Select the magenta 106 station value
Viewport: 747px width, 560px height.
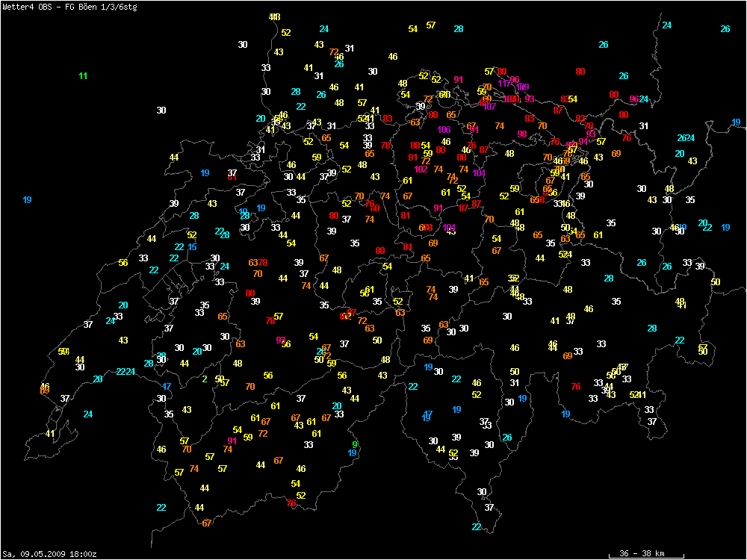444,130
